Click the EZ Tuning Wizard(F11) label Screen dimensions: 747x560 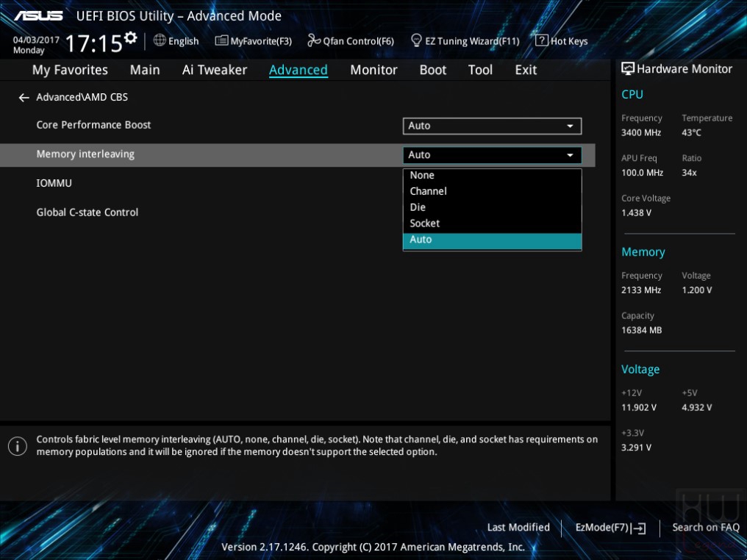pyautogui.click(x=472, y=41)
